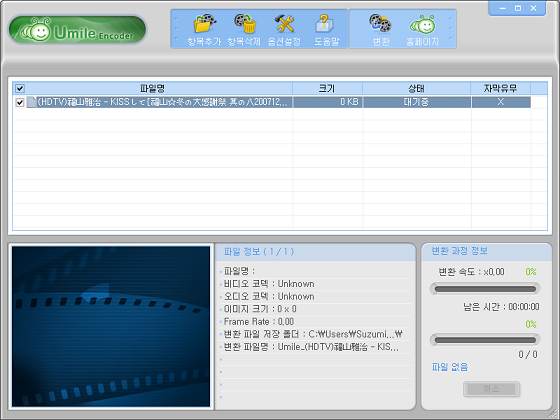The height and width of the screenshot is (420, 560).
Task: Click '남은 시간 : 00:00:00' text
Action: 501,307
